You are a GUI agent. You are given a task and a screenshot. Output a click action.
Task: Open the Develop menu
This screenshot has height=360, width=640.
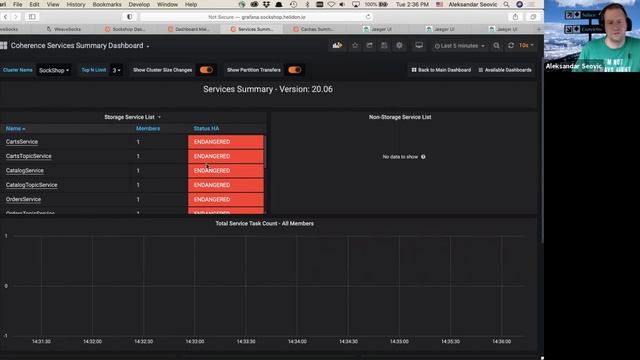pos(139,4)
